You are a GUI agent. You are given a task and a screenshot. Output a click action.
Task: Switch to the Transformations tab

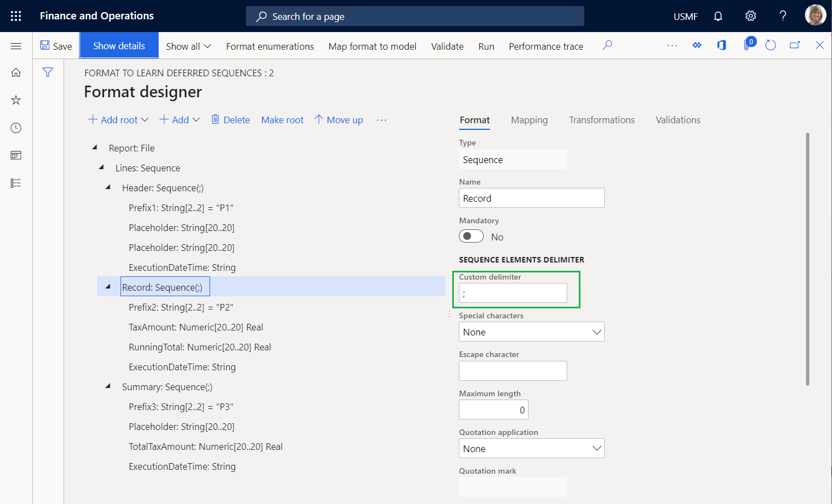point(601,120)
